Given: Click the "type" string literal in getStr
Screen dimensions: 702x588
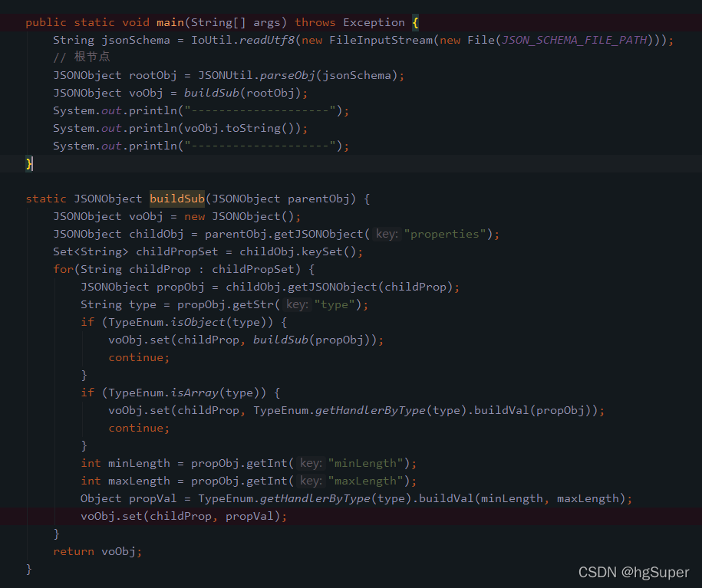Looking at the screenshot, I should tap(335, 305).
